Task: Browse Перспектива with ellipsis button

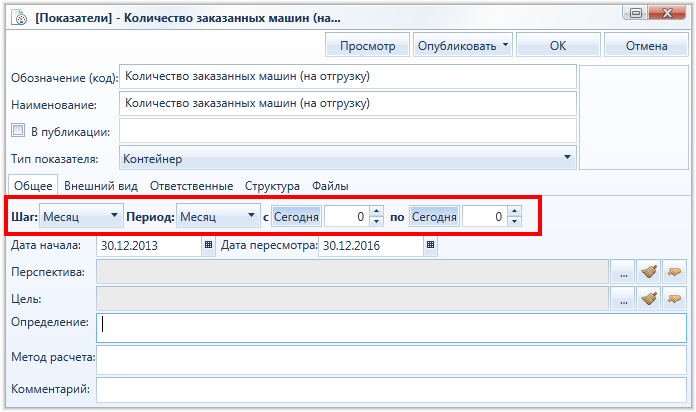Action: pos(623,272)
